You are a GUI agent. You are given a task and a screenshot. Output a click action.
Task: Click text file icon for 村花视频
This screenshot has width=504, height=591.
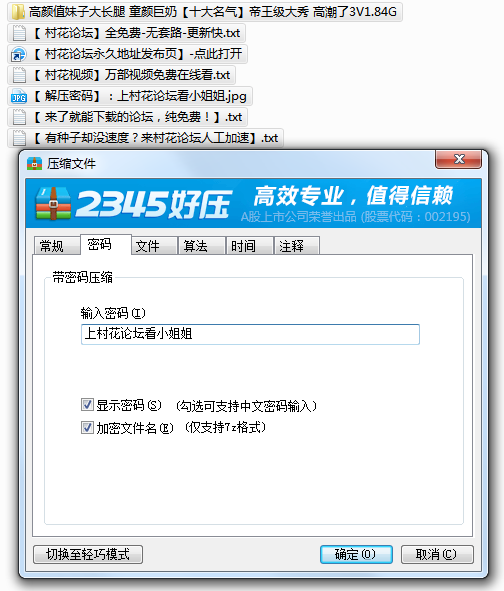pos(18,75)
